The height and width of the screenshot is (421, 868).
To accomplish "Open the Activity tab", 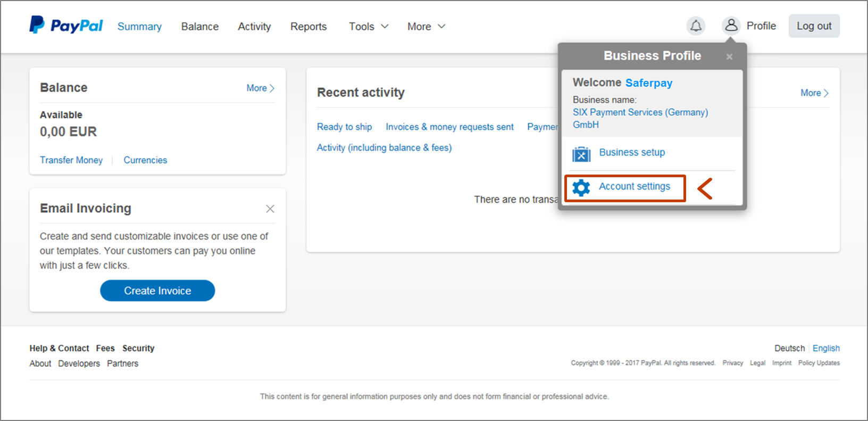I will coord(254,26).
